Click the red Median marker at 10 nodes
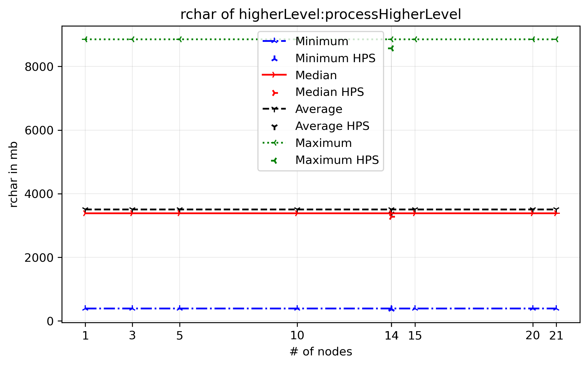The height and width of the screenshot is (366, 588). point(297,213)
